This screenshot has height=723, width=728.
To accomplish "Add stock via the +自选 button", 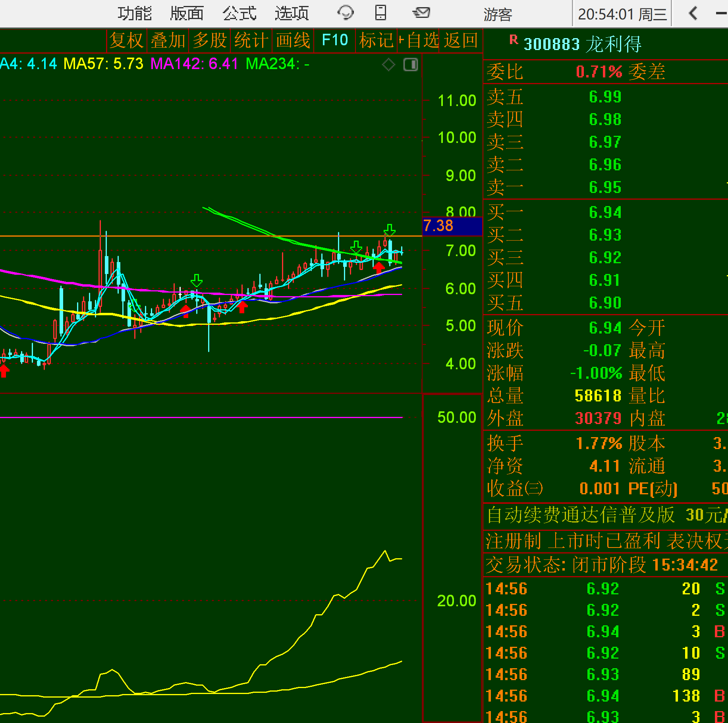I will point(419,40).
